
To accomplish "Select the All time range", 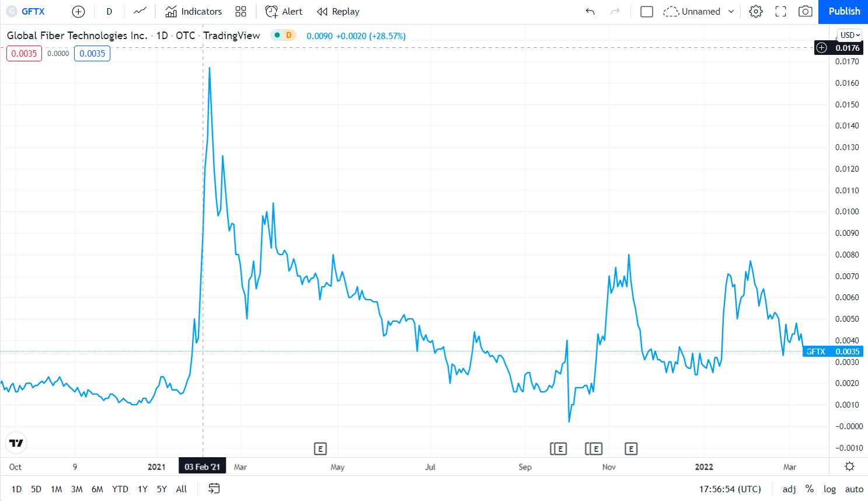I will click(182, 489).
